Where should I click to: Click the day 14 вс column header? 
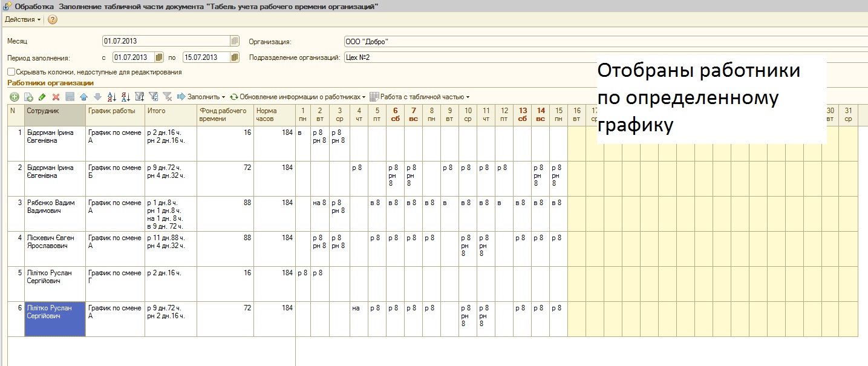coord(541,115)
